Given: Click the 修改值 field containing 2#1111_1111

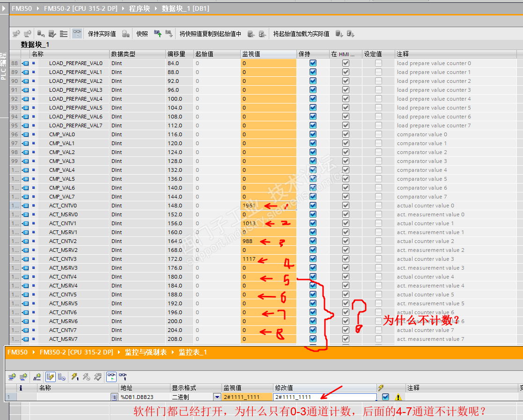Looking at the screenshot, I should click(x=324, y=397).
